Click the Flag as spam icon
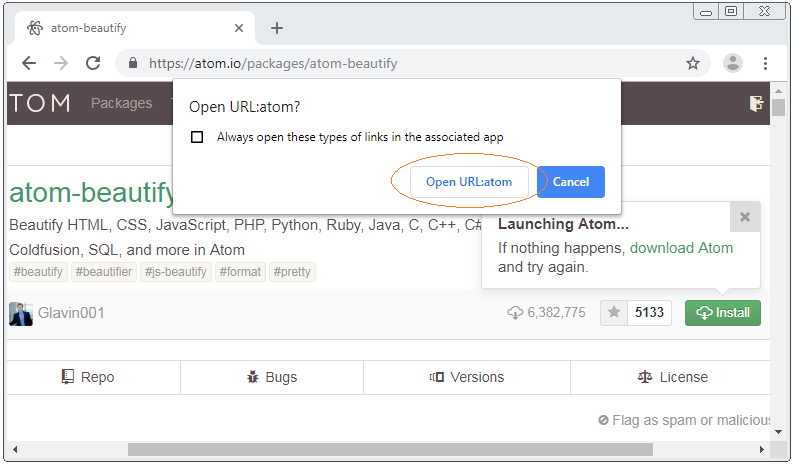Image resolution: width=792 pixels, height=464 pixels. 603,420
